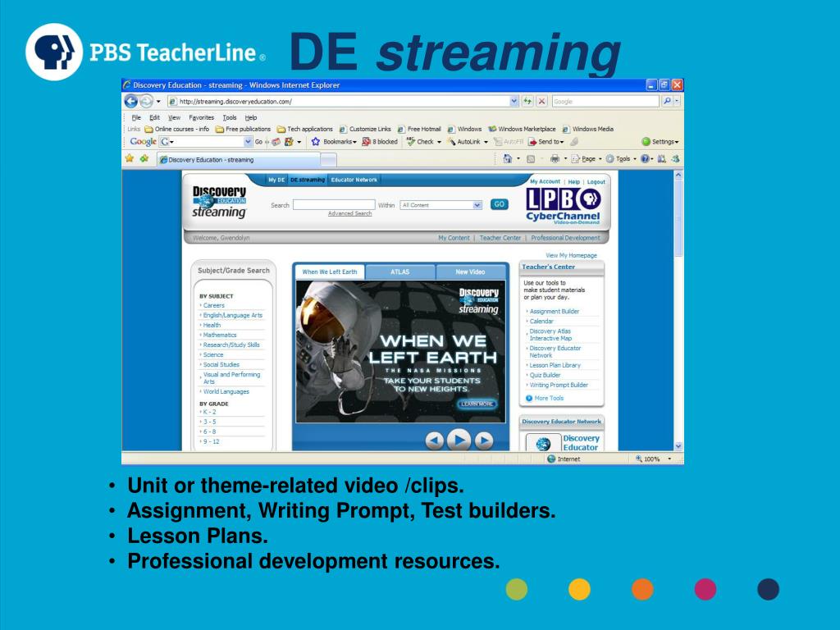Image resolution: width=840 pixels, height=630 pixels.
Task: Click the Advanced Search link
Action: 349,213
